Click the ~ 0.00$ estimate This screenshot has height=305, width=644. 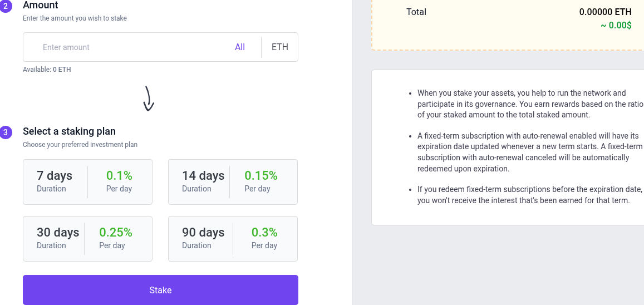(616, 25)
